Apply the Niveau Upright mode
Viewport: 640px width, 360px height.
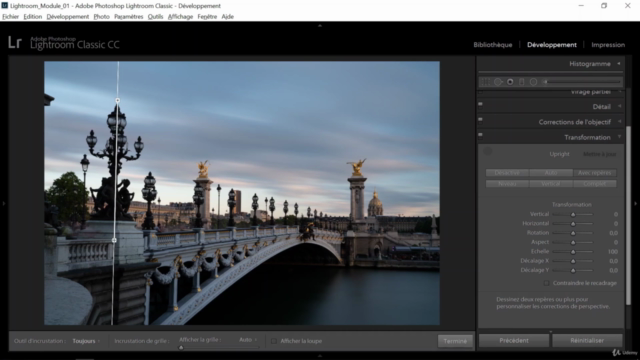(507, 184)
